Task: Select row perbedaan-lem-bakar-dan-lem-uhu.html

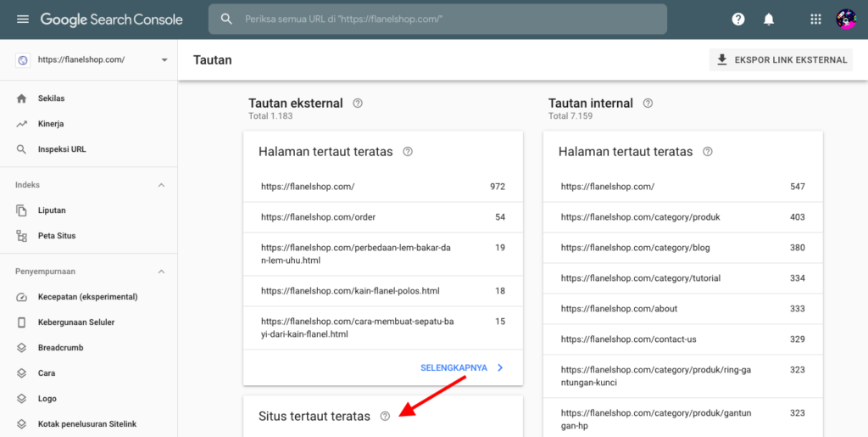Action: coord(383,254)
